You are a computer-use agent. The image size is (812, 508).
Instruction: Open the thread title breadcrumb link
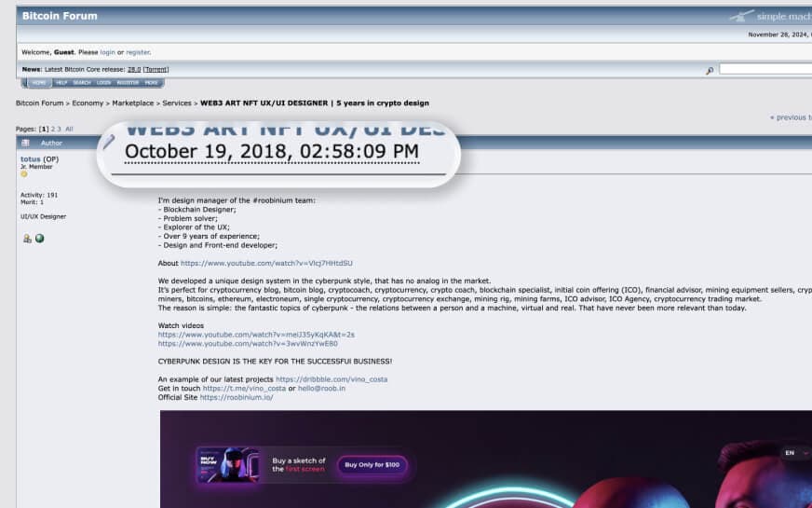point(315,103)
